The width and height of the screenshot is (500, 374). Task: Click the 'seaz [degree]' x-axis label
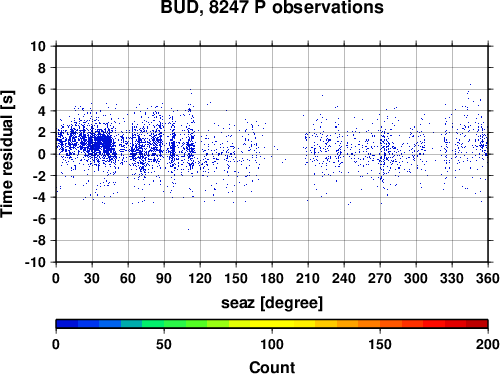(272, 303)
